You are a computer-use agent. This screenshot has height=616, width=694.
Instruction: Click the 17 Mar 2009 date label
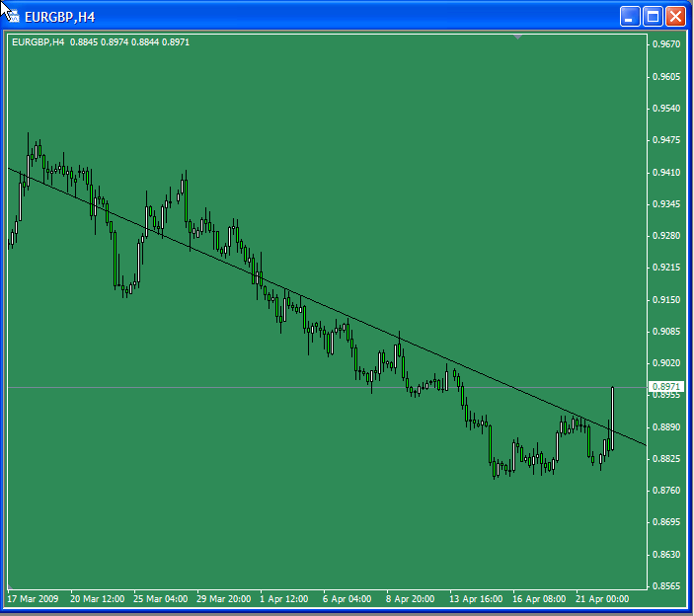tap(33, 599)
